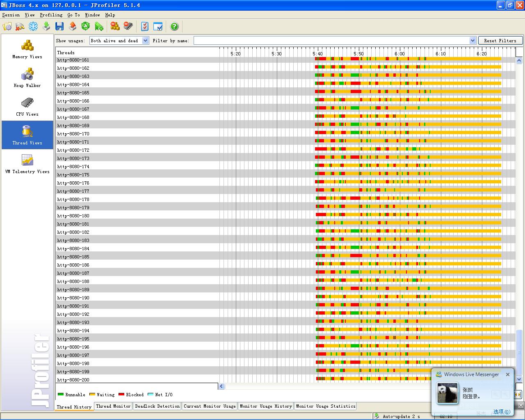This screenshot has height=420, width=525.
Task: Click the window with checkmark toolbar icon
Action: point(158,27)
